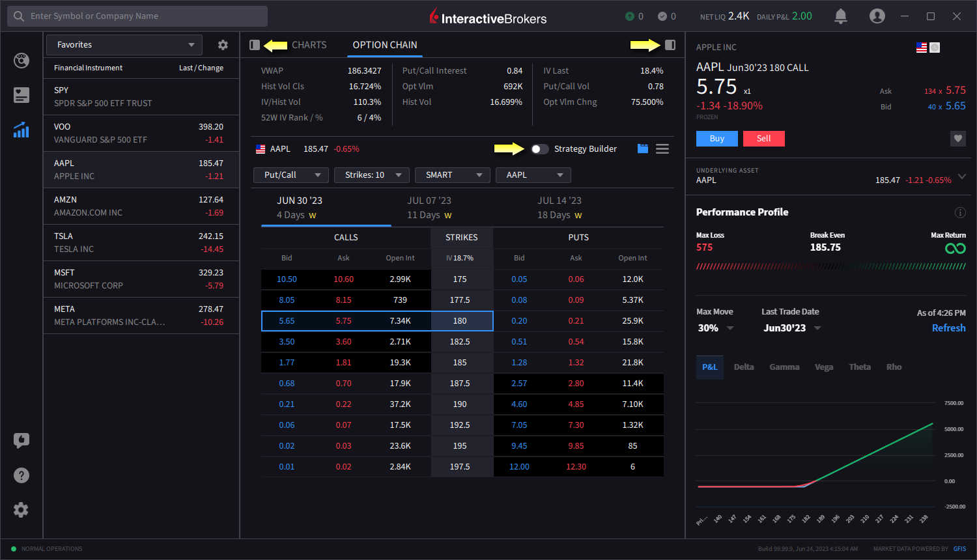Select the SPY row in watchlist
Screen dimensions: 977x560
point(141,97)
